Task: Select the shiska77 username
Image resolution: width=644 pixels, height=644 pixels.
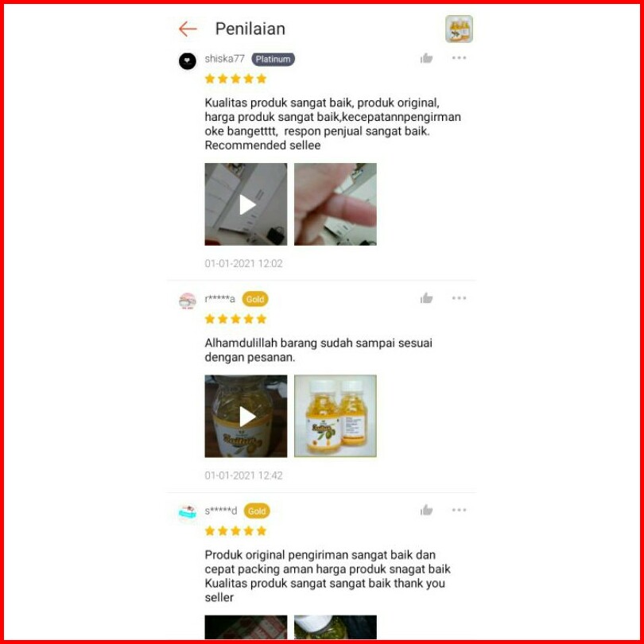Action: pos(225,59)
